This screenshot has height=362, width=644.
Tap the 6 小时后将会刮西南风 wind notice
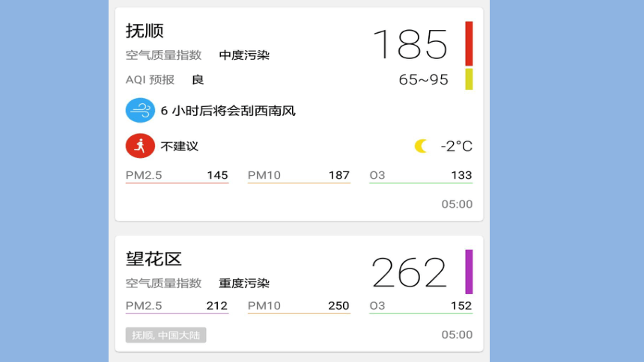228,111
